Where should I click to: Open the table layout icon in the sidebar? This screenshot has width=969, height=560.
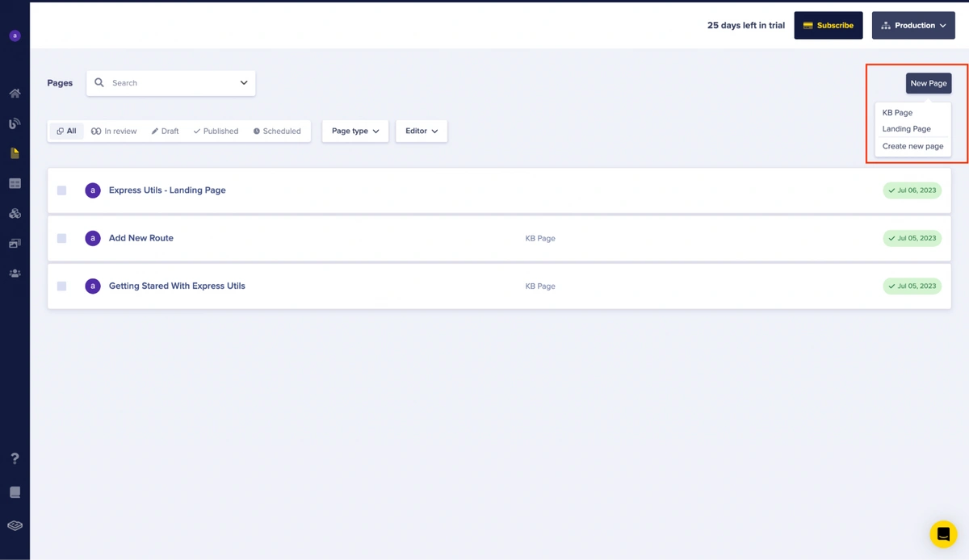click(15, 184)
